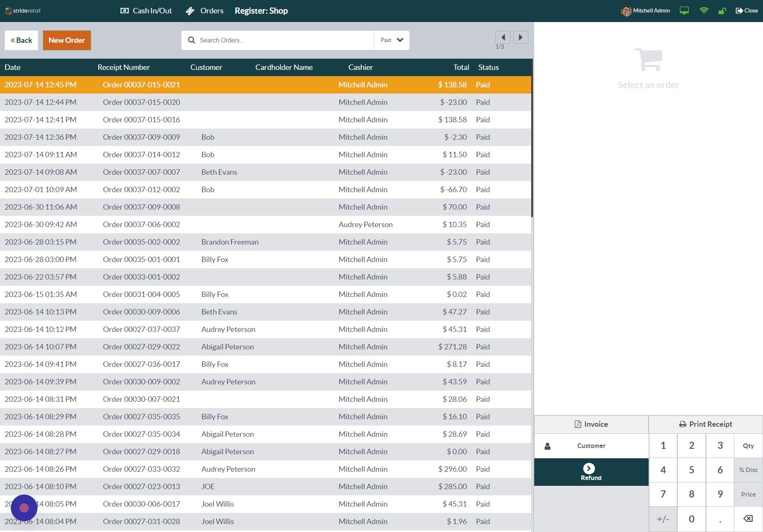The image size is (763, 532).
Task: Select the $ 271.28 order
Action: click(265, 347)
